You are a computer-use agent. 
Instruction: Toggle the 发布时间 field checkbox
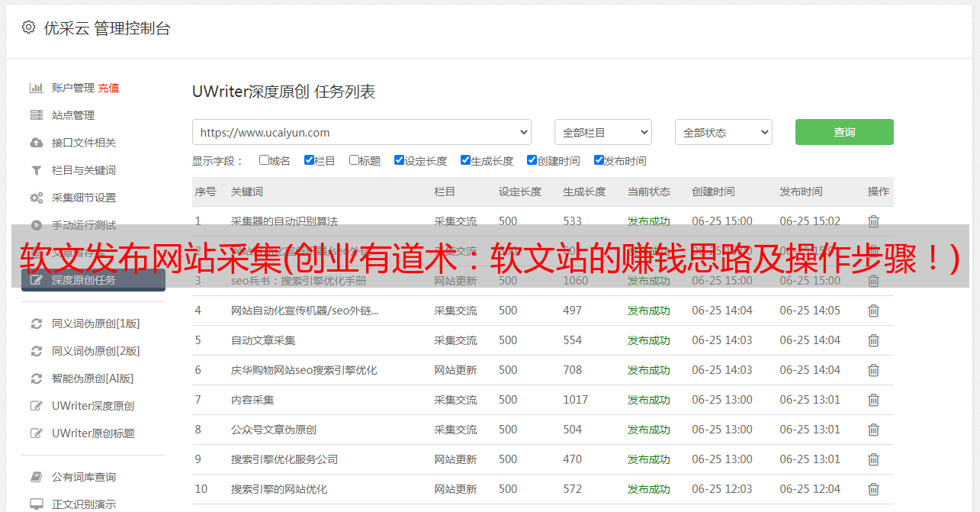[599, 160]
